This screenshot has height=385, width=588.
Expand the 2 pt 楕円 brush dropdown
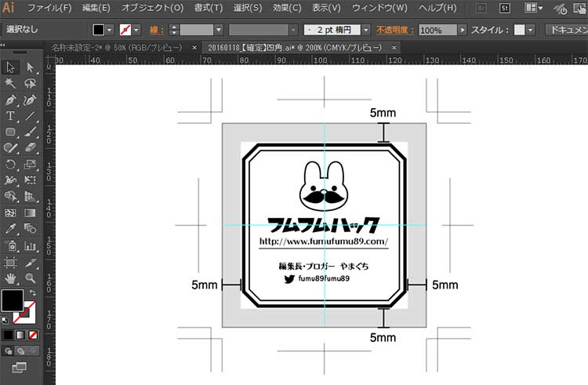coord(366,30)
